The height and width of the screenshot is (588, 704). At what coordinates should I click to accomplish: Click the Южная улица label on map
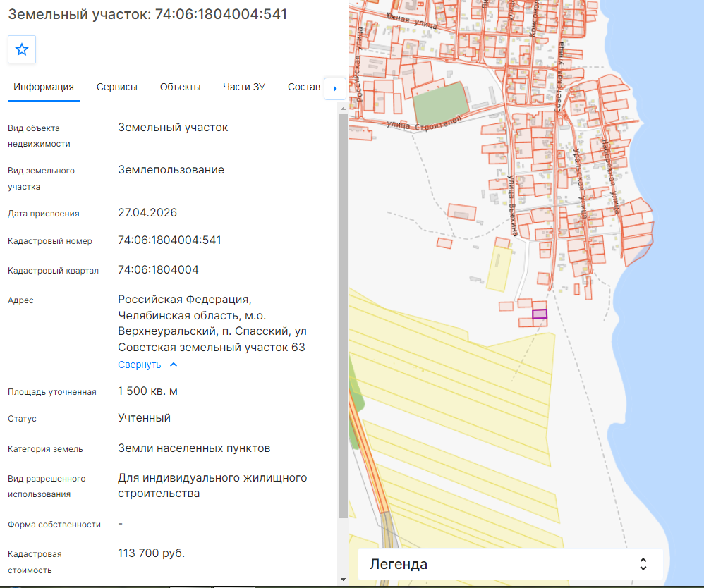[411, 20]
